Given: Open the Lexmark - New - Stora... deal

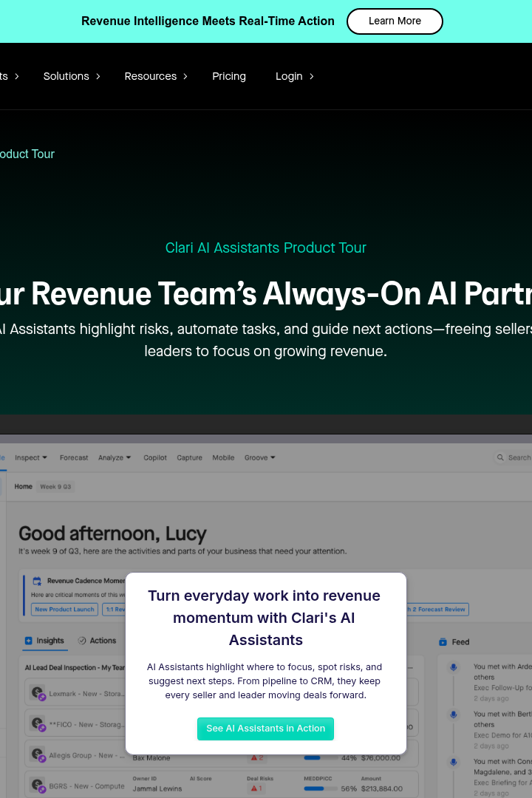Looking at the screenshot, I should (86, 694).
